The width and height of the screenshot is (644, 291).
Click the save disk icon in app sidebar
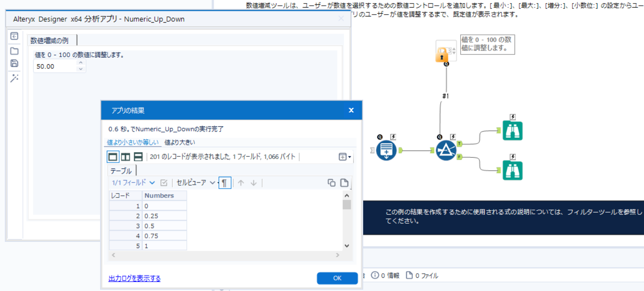[x=14, y=63]
